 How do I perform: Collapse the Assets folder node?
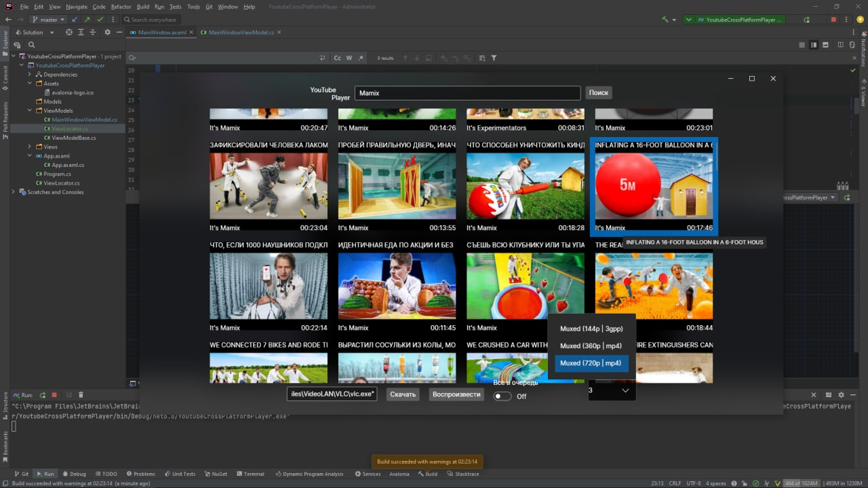tap(30, 83)
